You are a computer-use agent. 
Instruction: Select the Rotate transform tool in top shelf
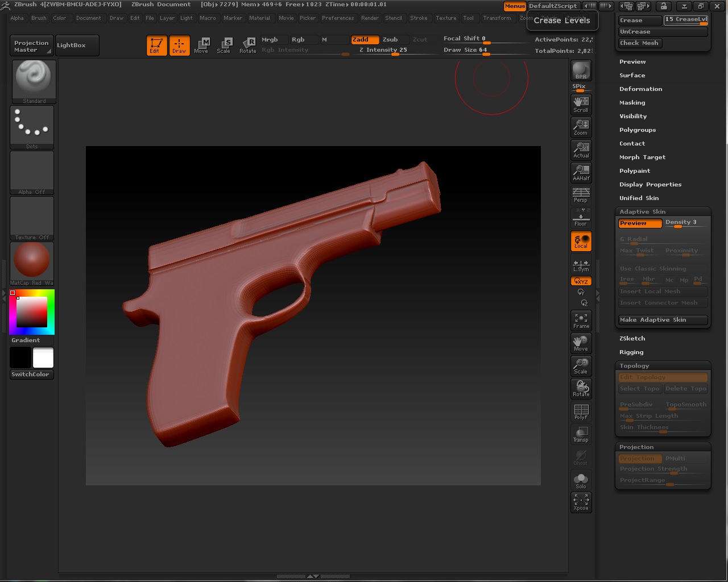tap(247, 45)
